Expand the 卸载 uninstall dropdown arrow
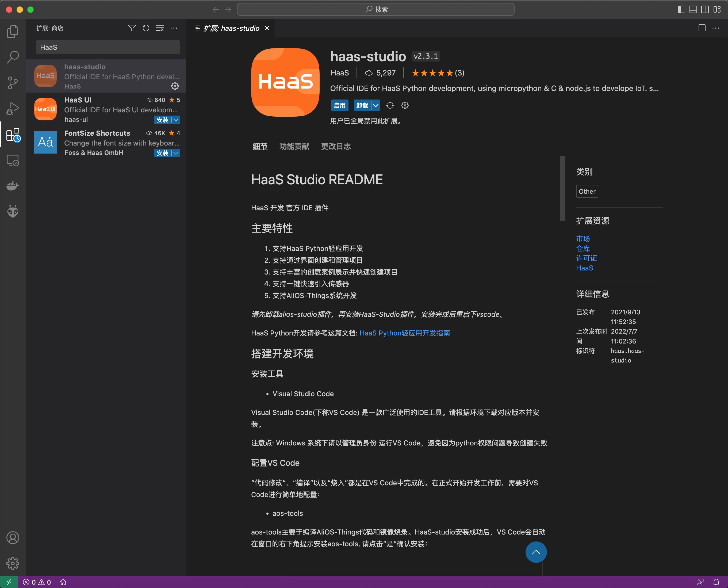 point(376,106)
